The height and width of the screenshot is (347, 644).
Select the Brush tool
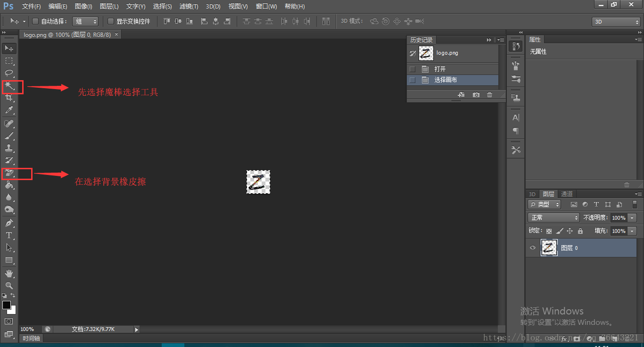[9, 136]
